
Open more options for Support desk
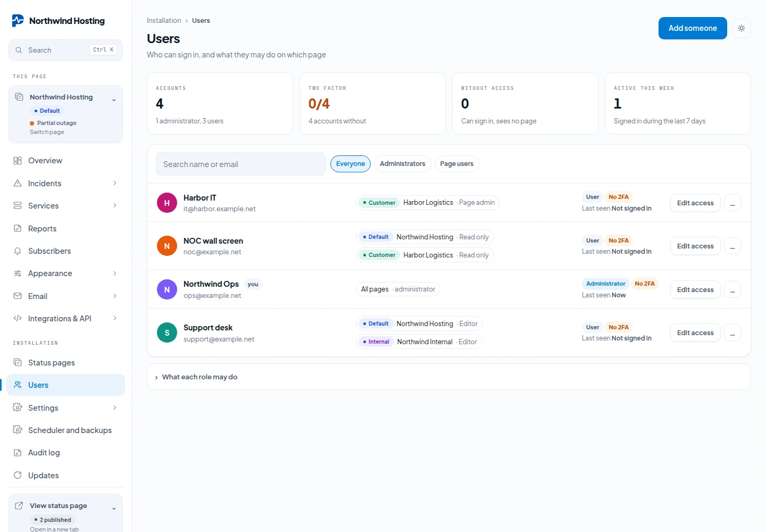tap(732, 332)
